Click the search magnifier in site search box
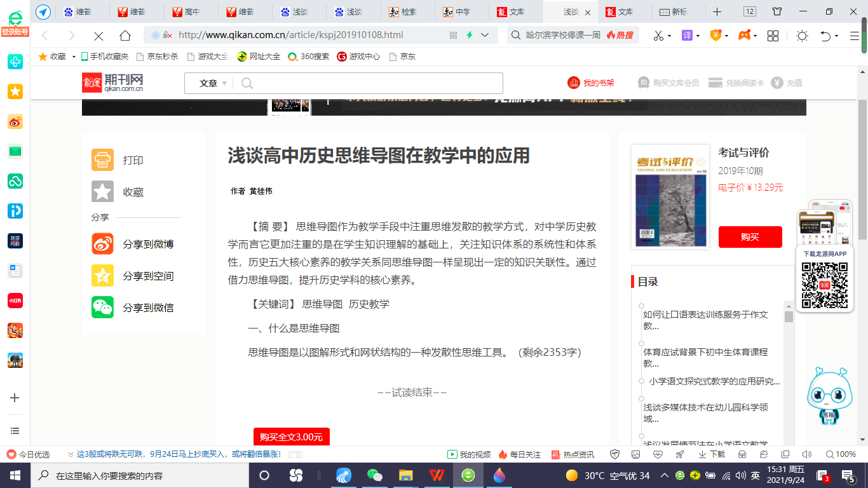The width and height of the screenshot is (868, 488). pos(247,83)
